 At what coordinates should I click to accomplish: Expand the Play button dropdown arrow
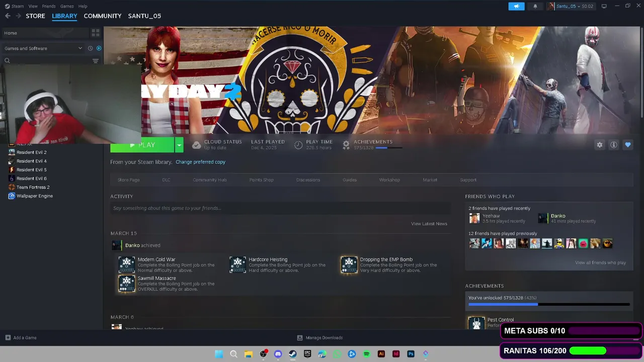[x=179, y=145]
